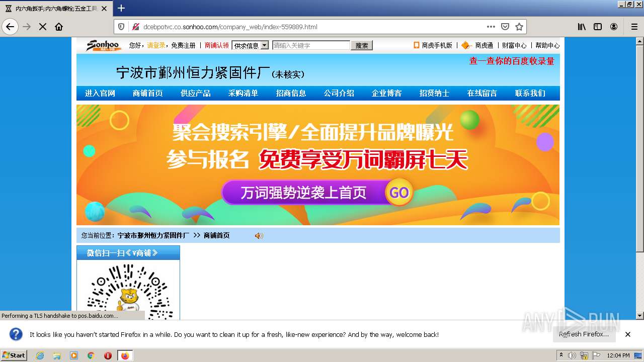Click the red 查一查你的百度收录量 link
644x362 pixels.
click(x=512, y=61)
